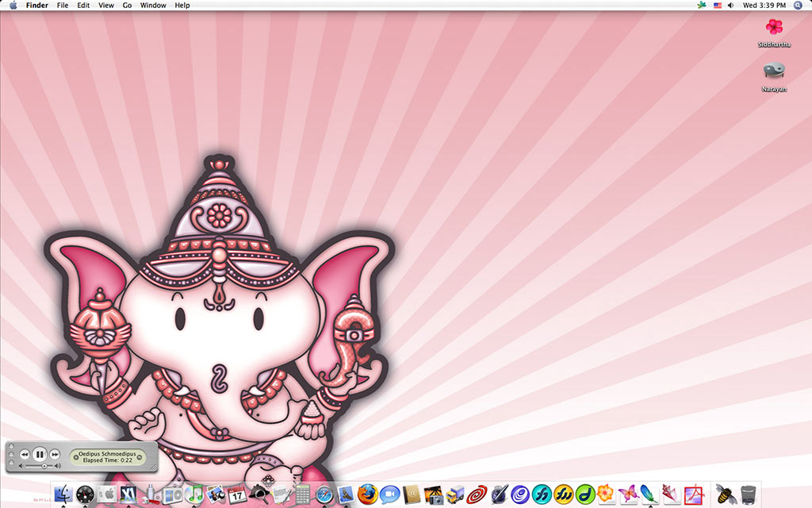Pause the iTunes mini player

pos(40,454)
